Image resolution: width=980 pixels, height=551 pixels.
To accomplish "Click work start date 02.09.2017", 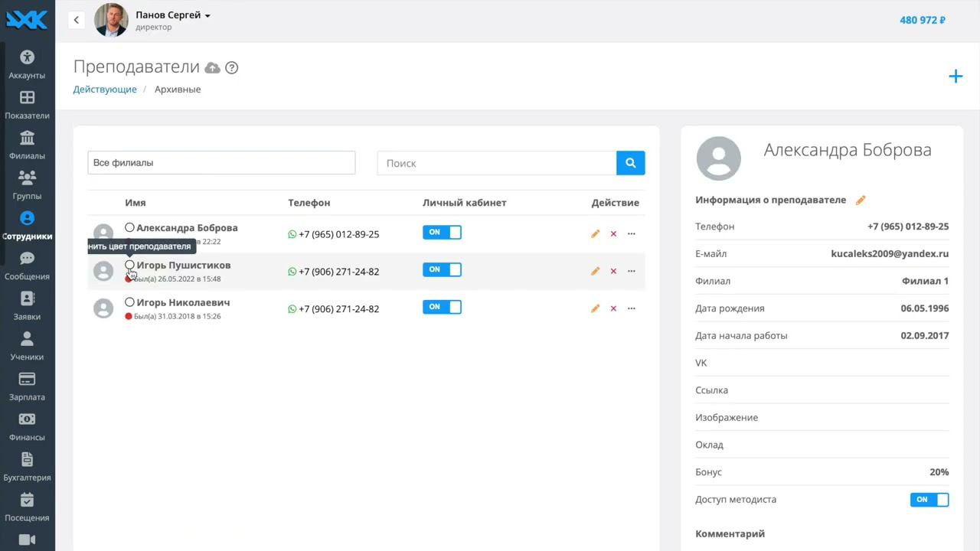I will pos(925,336).
